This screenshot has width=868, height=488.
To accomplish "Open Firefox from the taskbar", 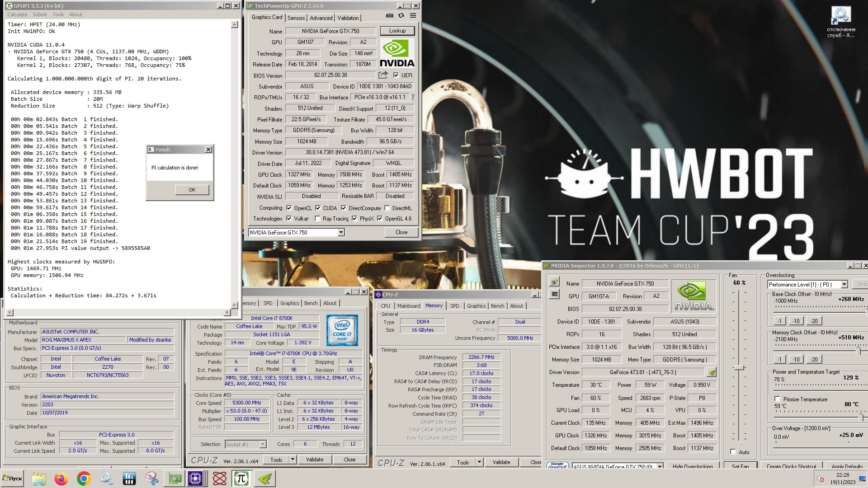I will 61,479.
